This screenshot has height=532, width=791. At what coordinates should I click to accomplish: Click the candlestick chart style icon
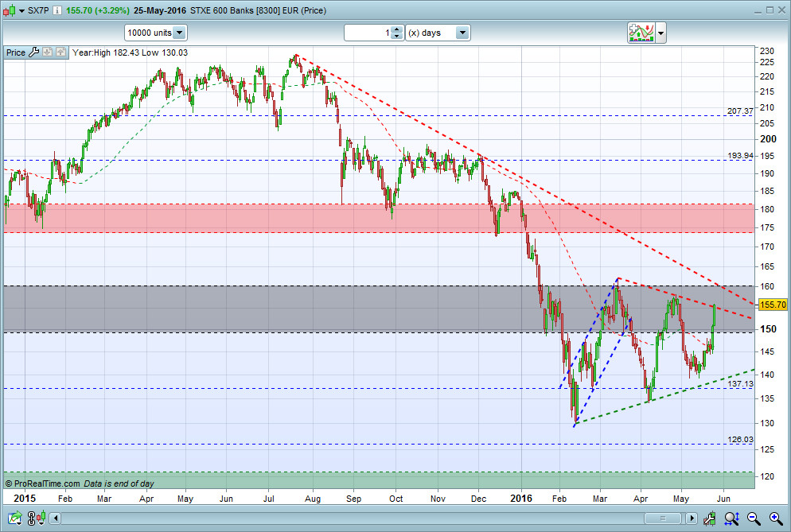click(9, 10)
